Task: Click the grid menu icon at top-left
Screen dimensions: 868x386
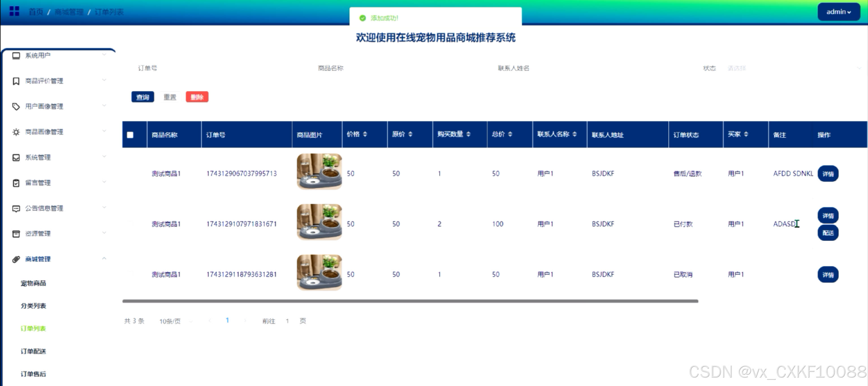Action: coord(14,12)
